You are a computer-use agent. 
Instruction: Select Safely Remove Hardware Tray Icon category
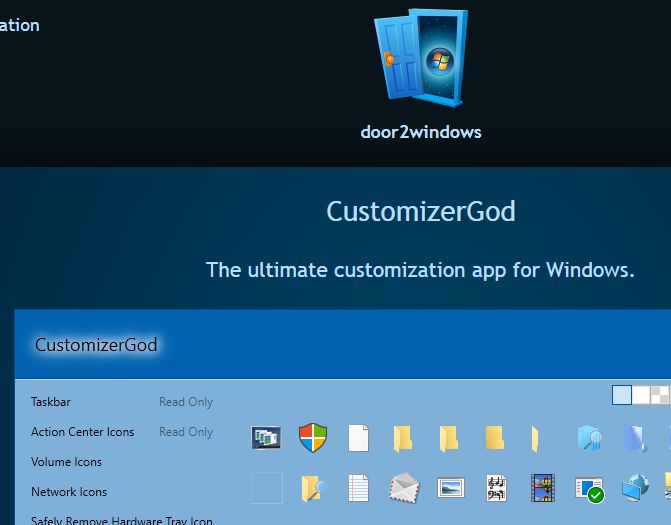(x=122, y=520)
